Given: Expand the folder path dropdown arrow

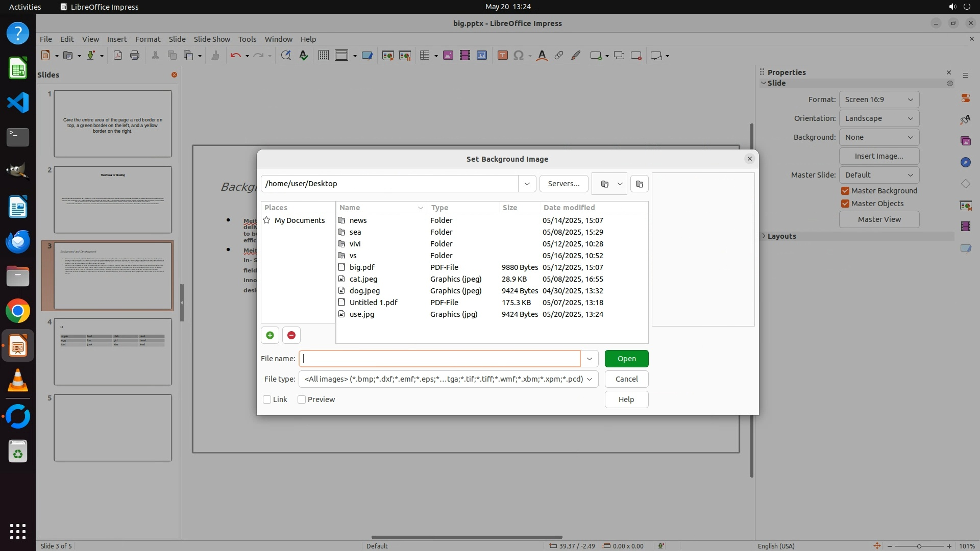Looking at the screenshot, I should pos(527,184).
